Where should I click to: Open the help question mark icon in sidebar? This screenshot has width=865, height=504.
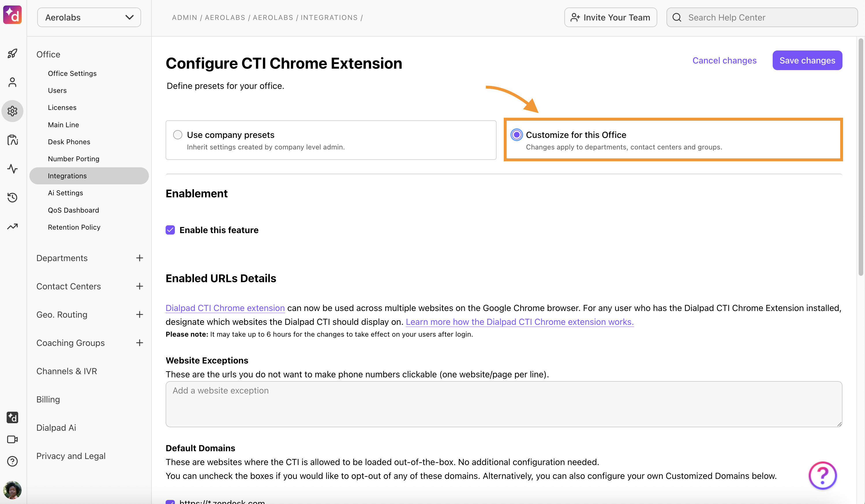pos(12,461)
